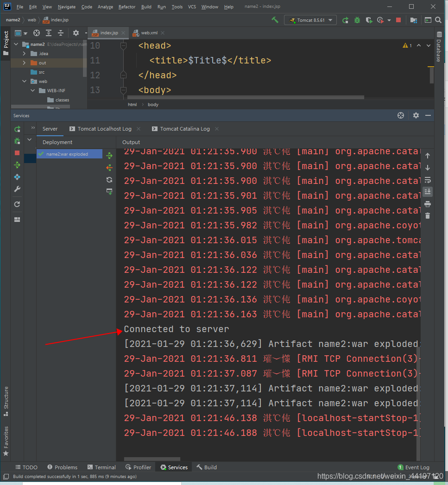The height and width of the screenshot is (485, 448).
Task: Switch to the Tomcat Catalina Log tab
Action: click(184, 129)
